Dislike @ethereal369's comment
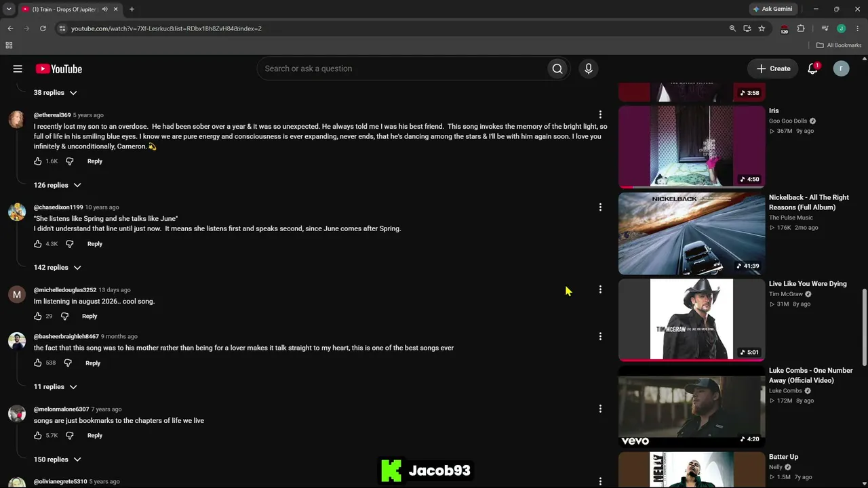This screenshot has width=868, height=488. point(69,161)
